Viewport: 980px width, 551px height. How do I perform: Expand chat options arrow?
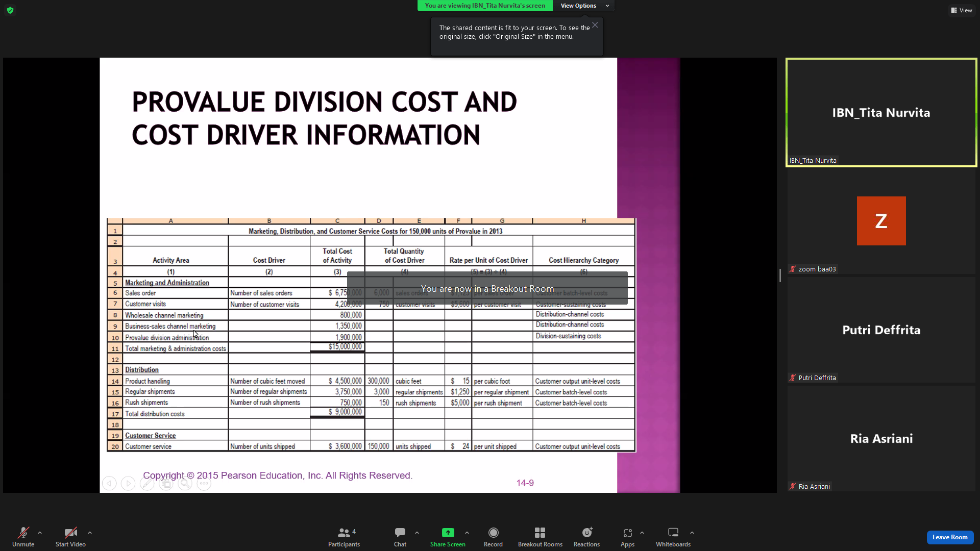coord(417,533)
